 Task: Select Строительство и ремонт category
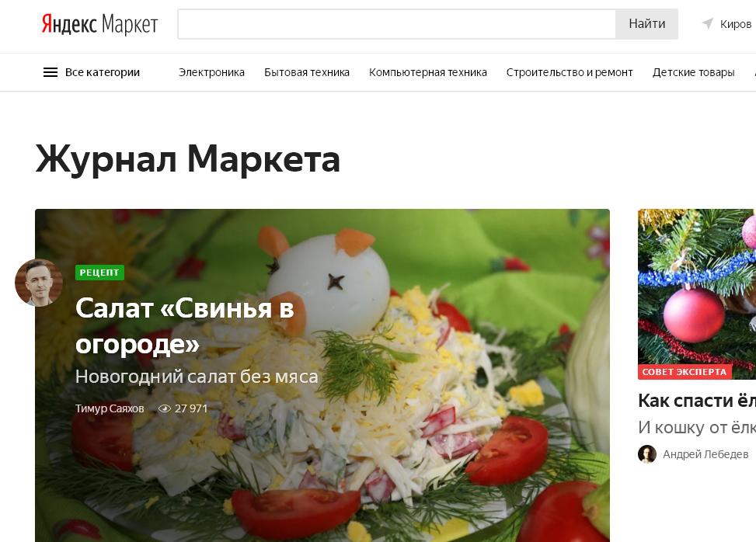click(x=570, y=72)
